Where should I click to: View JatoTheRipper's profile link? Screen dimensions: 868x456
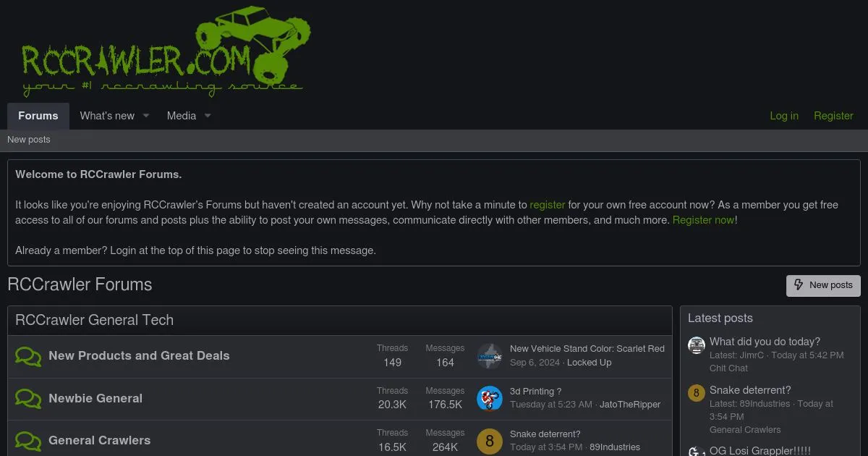point(630,405)
